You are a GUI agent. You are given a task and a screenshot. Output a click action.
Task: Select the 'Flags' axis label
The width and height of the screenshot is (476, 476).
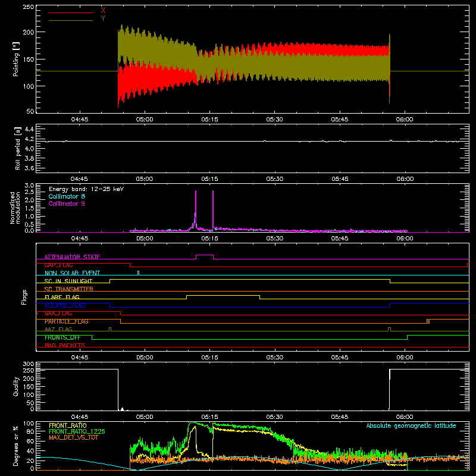[x=24, y=297]
